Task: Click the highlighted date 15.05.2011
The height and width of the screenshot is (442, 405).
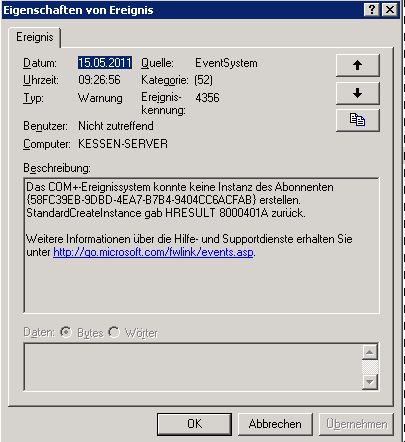Action: (105, 63)
